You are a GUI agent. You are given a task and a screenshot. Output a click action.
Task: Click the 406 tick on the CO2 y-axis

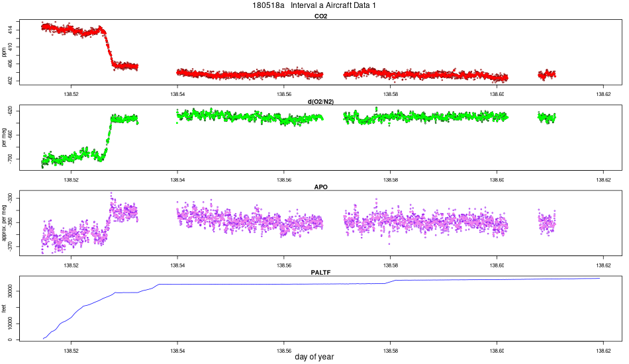click(11, 64)
